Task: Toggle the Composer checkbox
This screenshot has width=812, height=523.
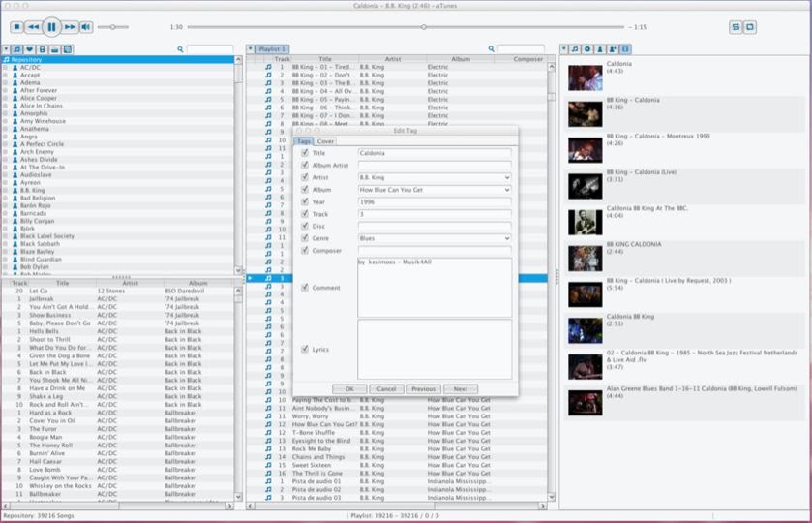Action: pyautogui.click(x=305, y=250)
